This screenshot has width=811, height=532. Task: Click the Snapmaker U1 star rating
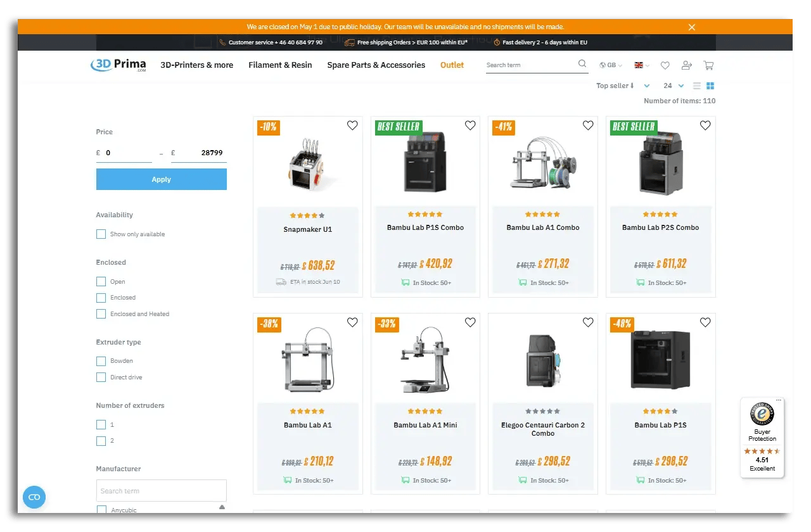pyautogui.click(x=308, y=215)
